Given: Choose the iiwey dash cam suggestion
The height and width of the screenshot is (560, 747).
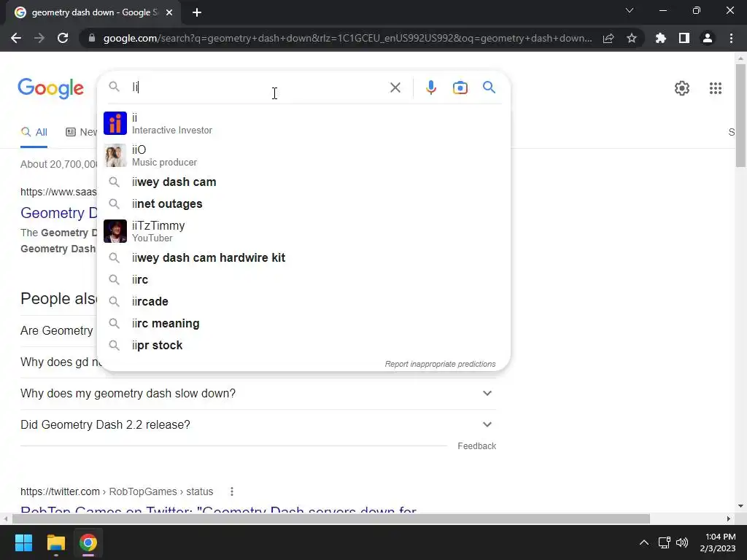Looking at the screenshot, I should pos(303,182).
